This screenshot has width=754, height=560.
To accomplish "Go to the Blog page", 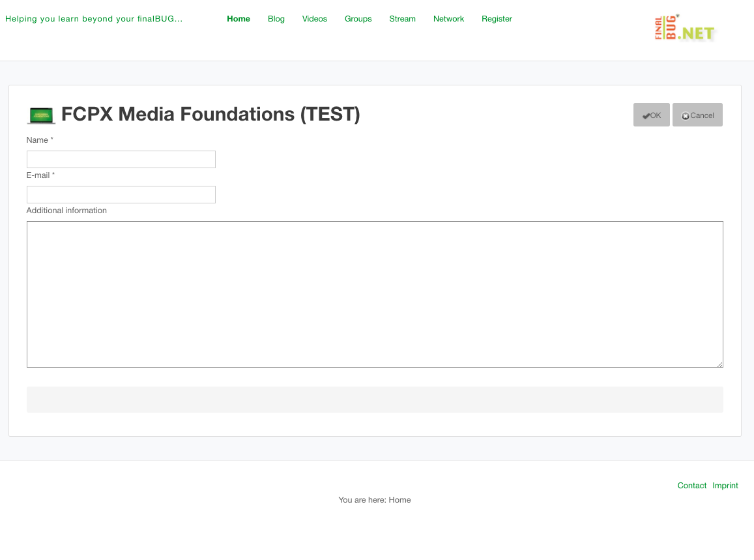I will [x=276, y=19].
